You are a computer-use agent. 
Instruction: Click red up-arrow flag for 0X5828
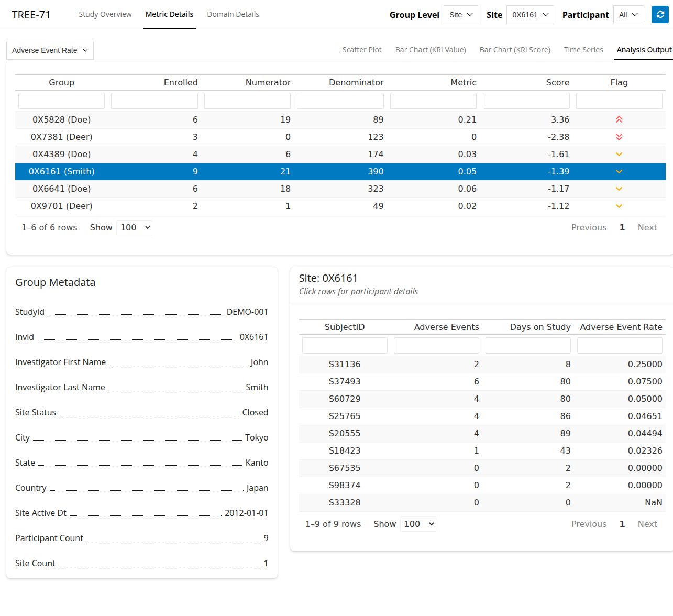[x=619, y=119]
